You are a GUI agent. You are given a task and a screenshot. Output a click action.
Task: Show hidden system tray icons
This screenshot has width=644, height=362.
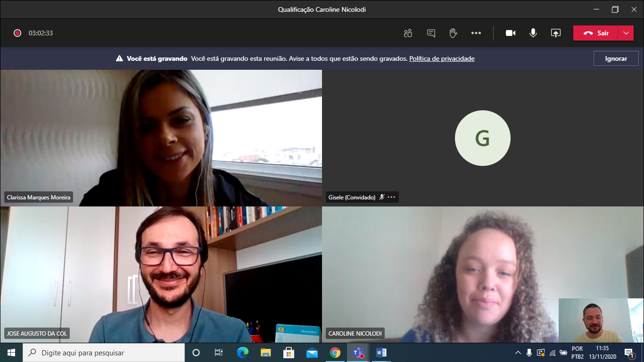pyautogui.click(x=518, y=353)
